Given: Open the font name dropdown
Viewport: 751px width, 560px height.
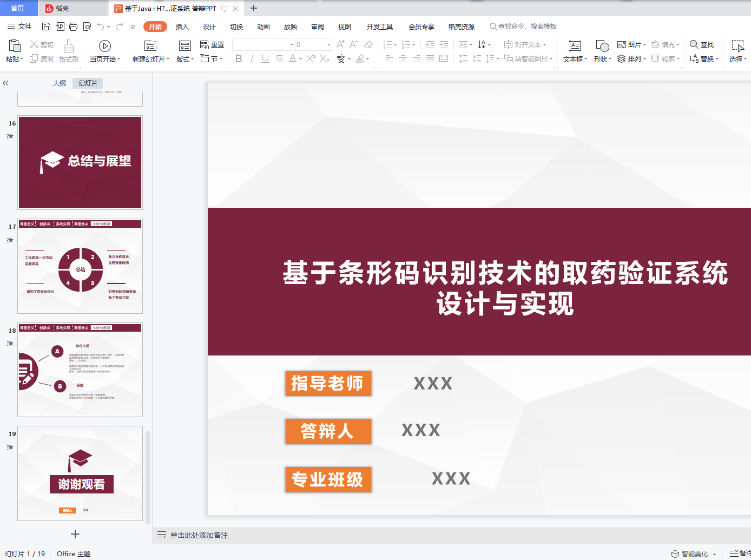Looking at the screenshot, I should pos(292,44).
